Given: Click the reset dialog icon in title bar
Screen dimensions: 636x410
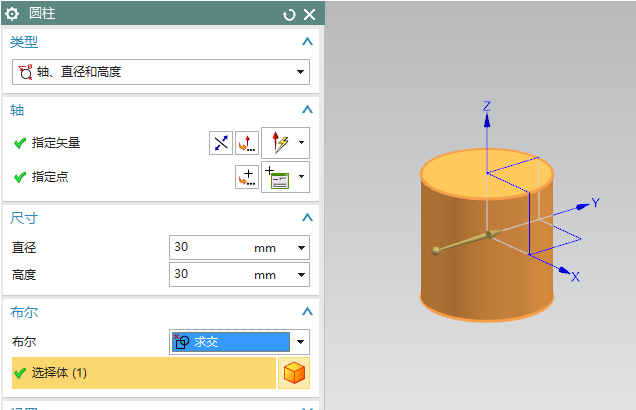Looking at the screenshot, I should point(289,14).
